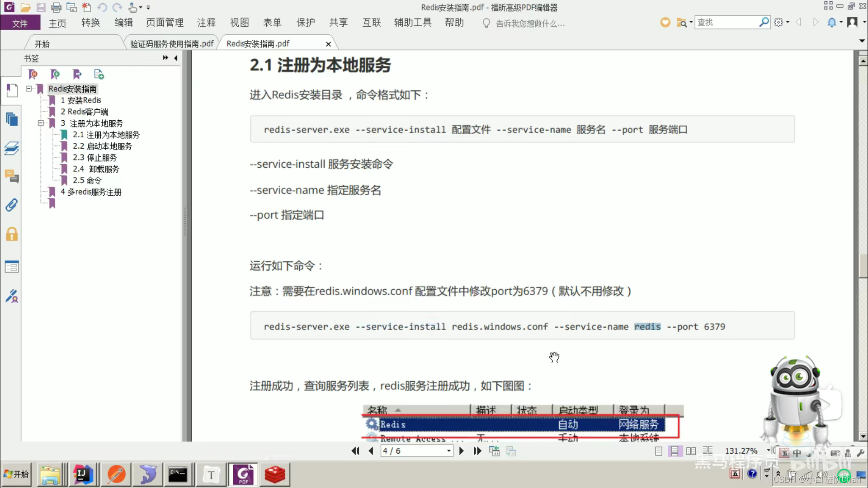
Task: Collapse the Redis安装指南 root bookmark
Action: tap(29, 89)
